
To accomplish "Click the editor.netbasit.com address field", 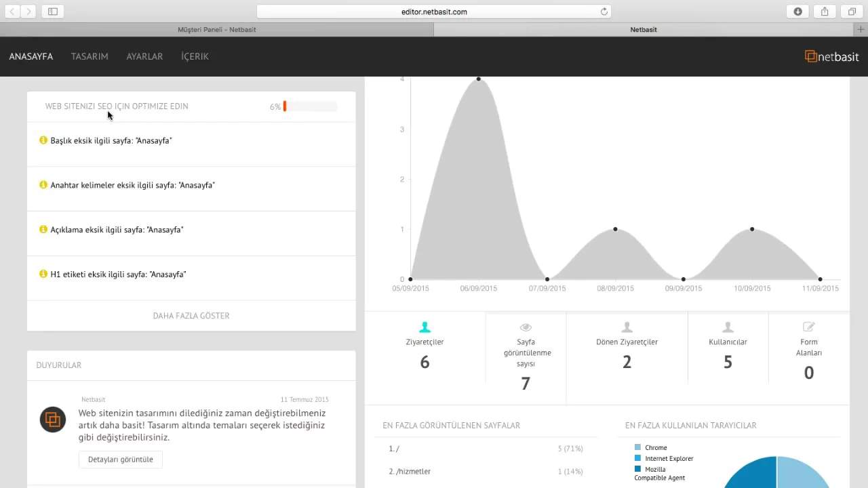I will [x=434, y=12].
